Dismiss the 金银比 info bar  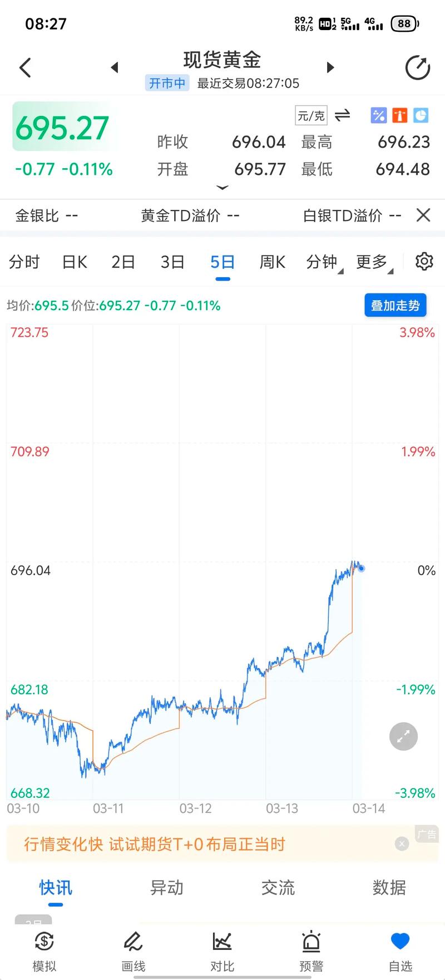(x=423, y=215)
